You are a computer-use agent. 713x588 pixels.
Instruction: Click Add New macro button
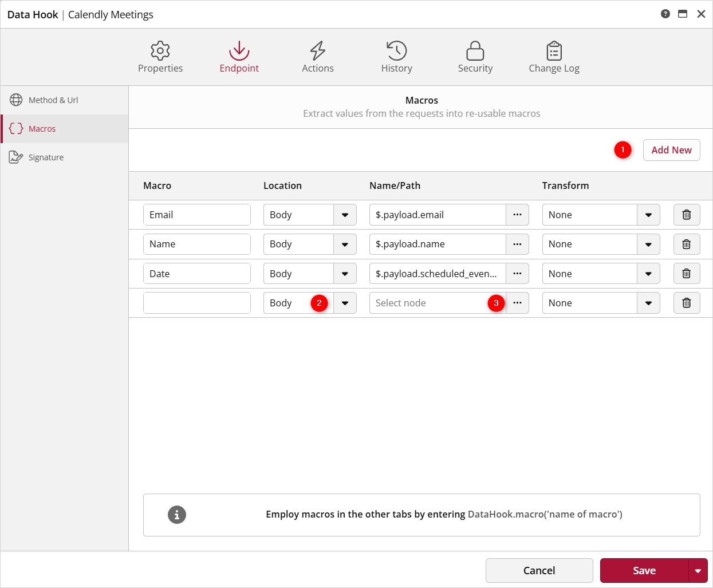tap(671, 150)
